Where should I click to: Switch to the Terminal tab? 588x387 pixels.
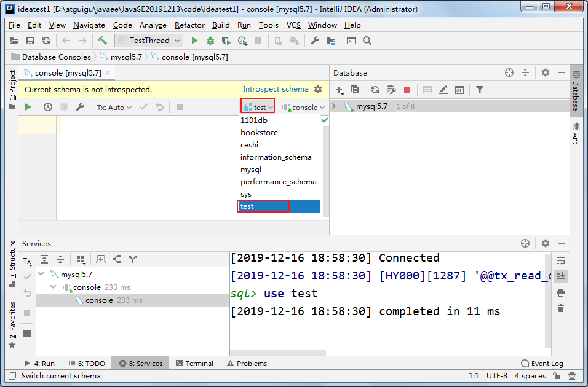194,364
